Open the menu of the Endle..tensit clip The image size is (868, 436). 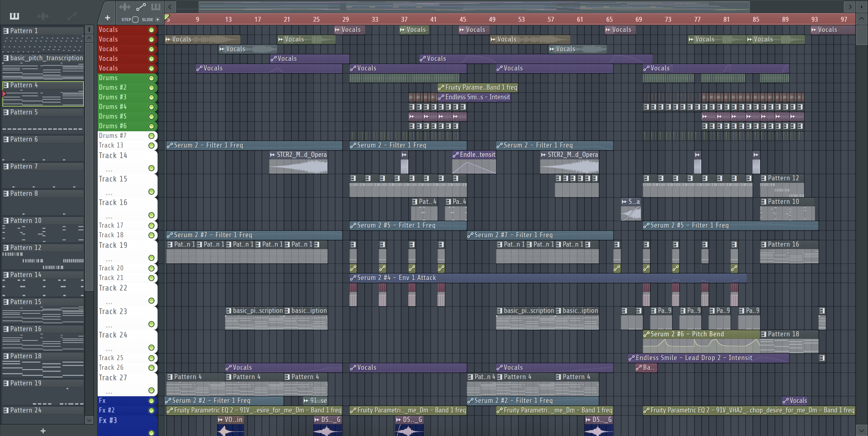click(455, 155)
